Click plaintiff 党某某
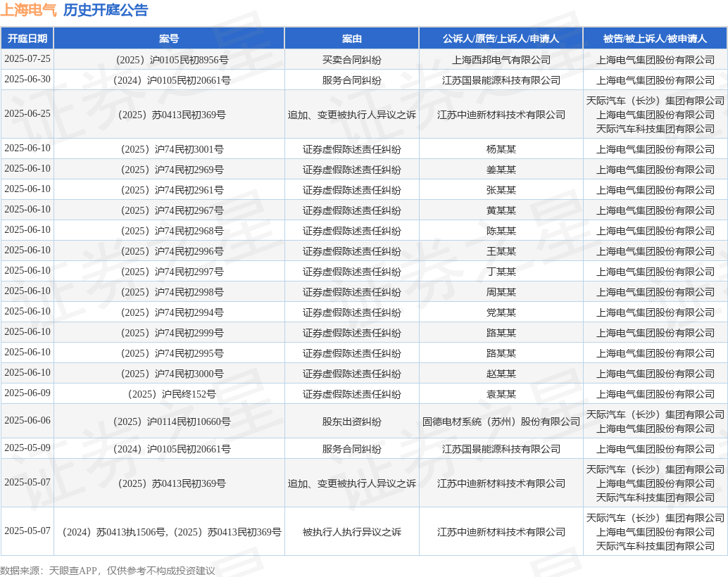The height and width of the screenshot is (577, 728). click(x=501, y=313)
